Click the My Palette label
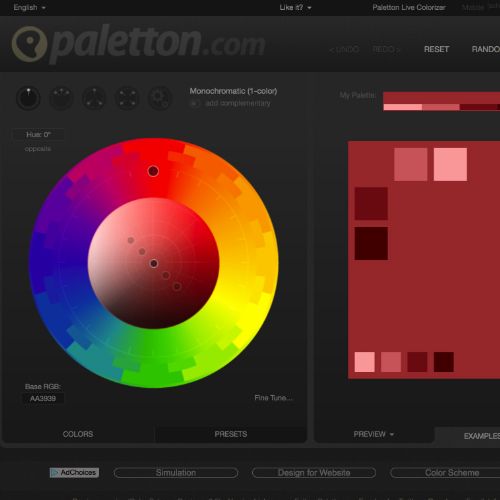This screenshot has height=500, width=500. pyautogui.click(x=357, y=95)
